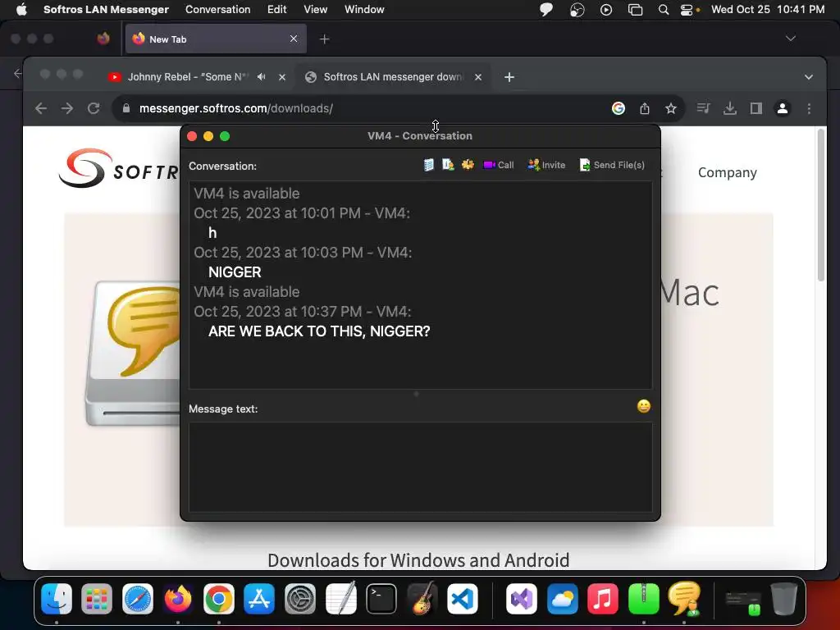Viewport: 840px width, 630px height.
Task: Open message history notebook icon in conversation toolbar
Action: point(428,165)
